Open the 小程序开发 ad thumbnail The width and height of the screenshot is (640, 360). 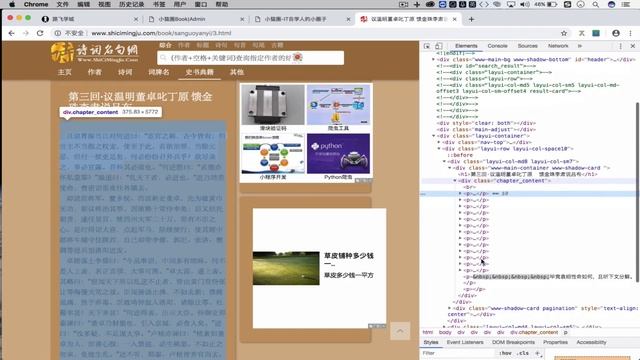click(x=273, y=157)
